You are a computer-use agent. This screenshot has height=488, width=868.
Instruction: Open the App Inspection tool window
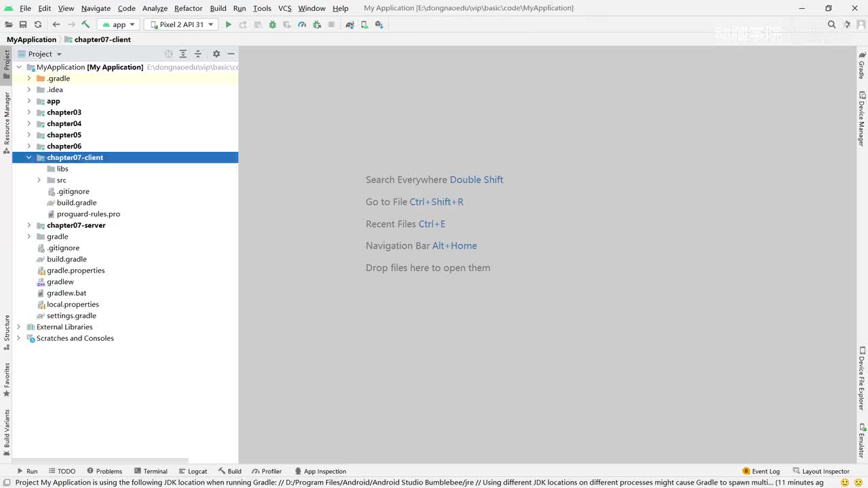point(320,471)
